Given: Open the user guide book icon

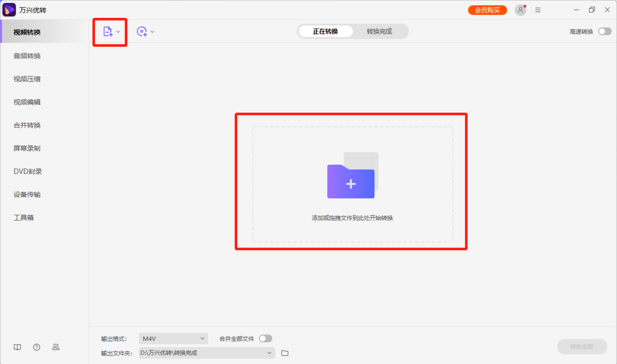Looking at the screenshot, I should 17,347.
